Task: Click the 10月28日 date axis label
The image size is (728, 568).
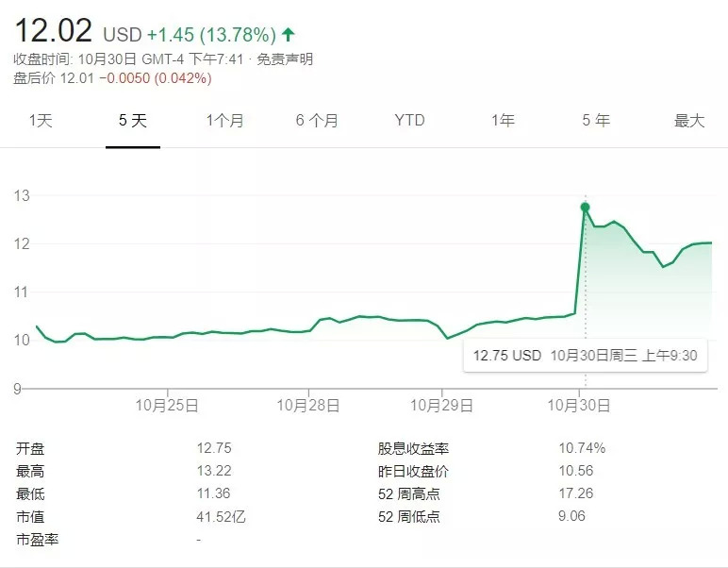Action: [x=307, y=405]
